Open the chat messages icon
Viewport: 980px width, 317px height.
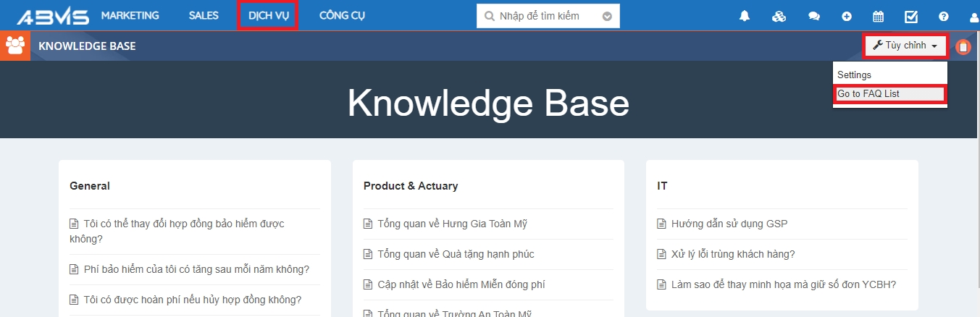click(x=814, y=16)
